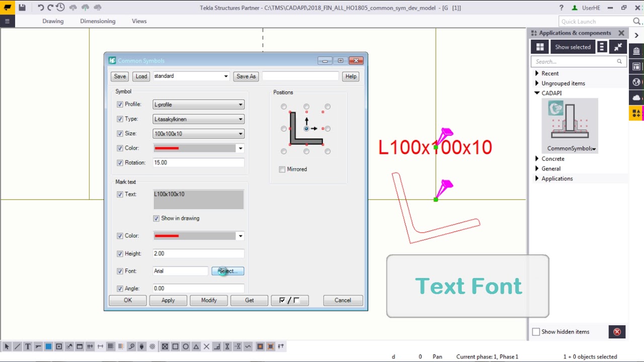644x362 pixels.
Task: Enable Show hidden items checkbox
Action: coord(536,332)
